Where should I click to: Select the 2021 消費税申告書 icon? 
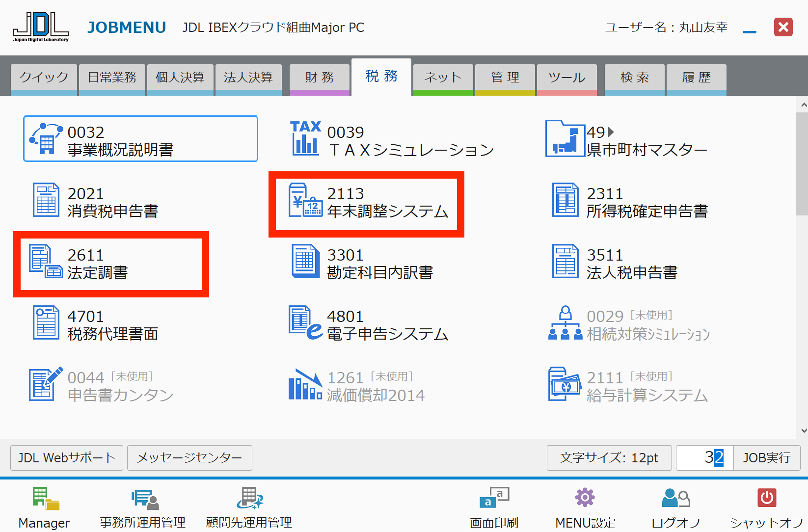coord(46,200)
